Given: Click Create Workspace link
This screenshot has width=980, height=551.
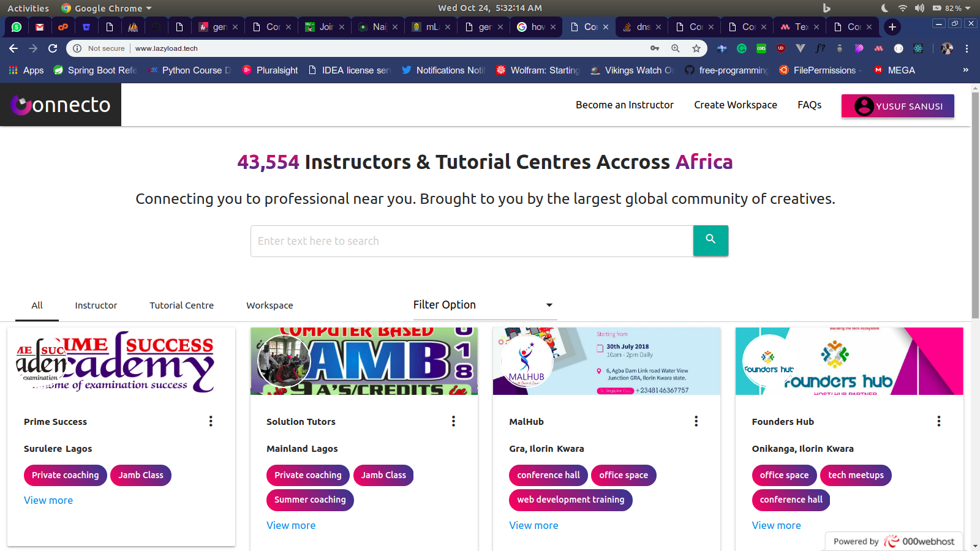Looking at the screenshot, I should coord(736,105).
